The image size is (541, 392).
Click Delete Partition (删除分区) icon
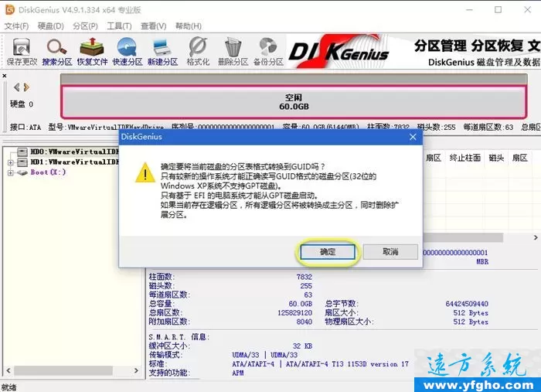pos(233,51)
